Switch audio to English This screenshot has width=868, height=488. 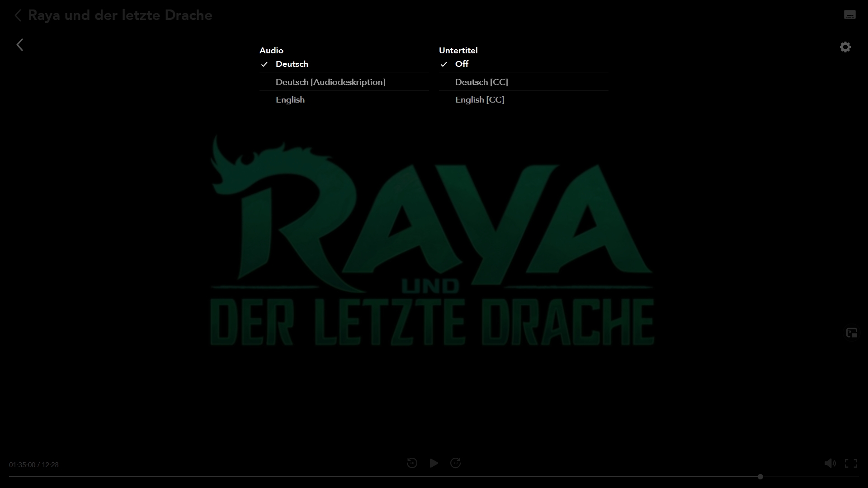290,100
